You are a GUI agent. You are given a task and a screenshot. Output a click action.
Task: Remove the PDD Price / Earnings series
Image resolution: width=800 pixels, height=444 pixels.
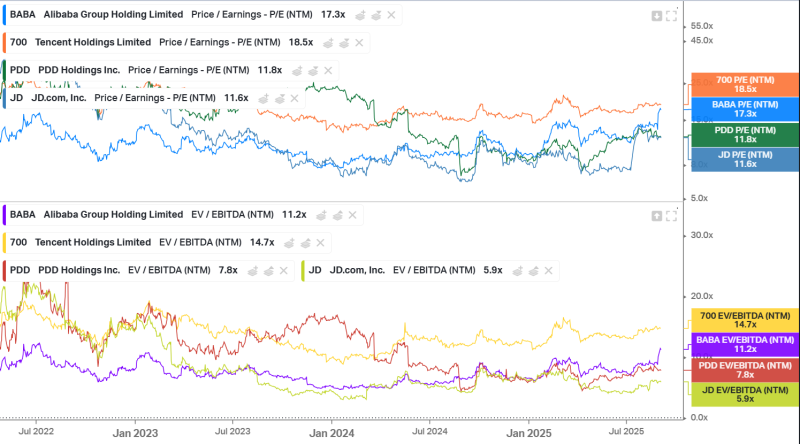click(328, 70)
